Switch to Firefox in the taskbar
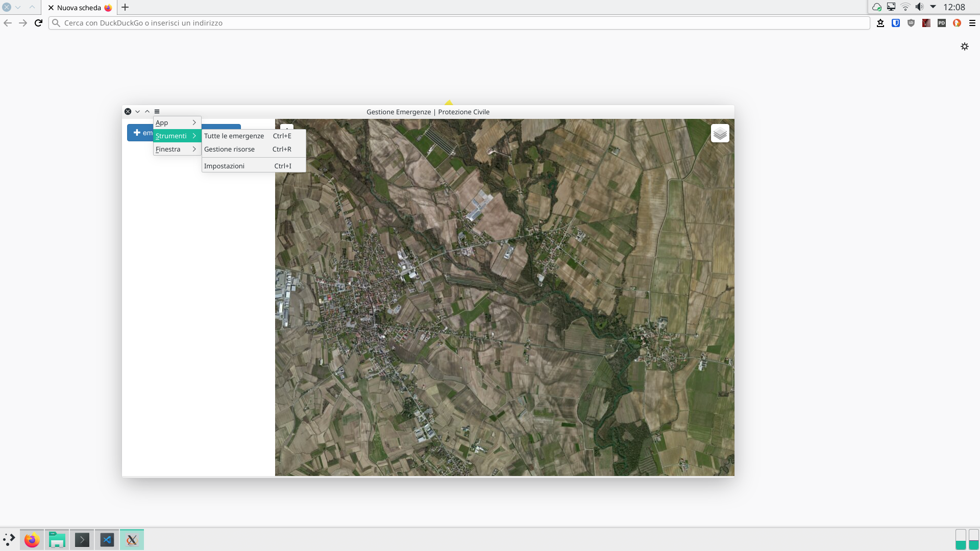 click(32, 540)
